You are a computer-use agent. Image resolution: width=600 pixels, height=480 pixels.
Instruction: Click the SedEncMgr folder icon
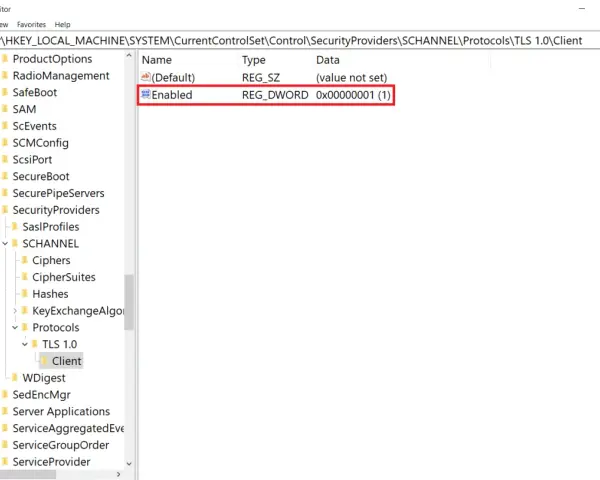pos(5,395)
